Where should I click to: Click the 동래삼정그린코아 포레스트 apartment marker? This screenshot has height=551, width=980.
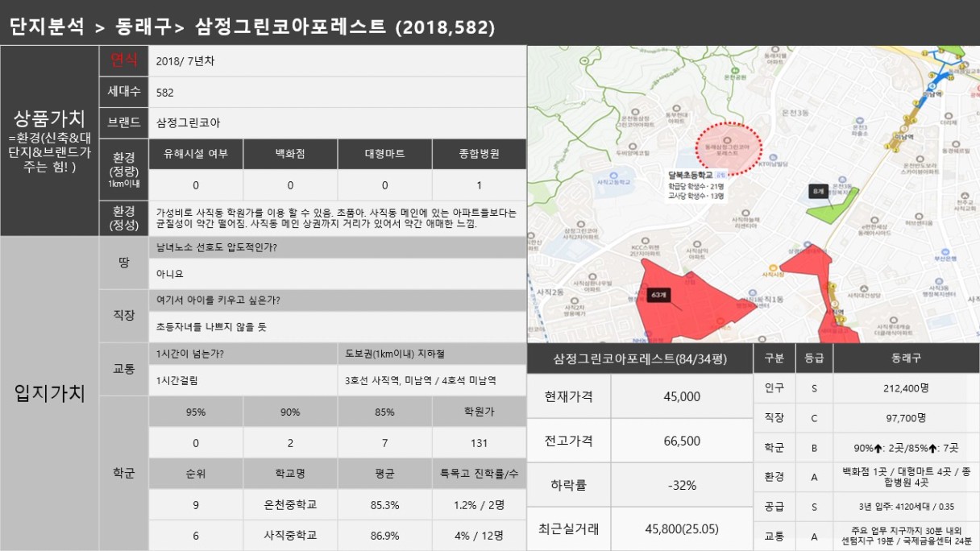tap(728, 141)
